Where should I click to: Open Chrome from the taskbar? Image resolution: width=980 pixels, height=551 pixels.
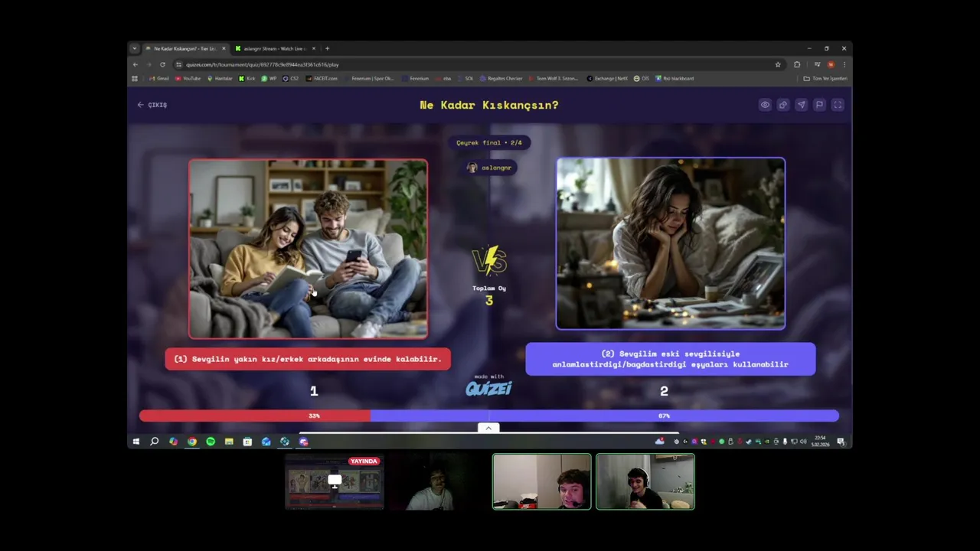pyautogui.click(x=191, y=442)
